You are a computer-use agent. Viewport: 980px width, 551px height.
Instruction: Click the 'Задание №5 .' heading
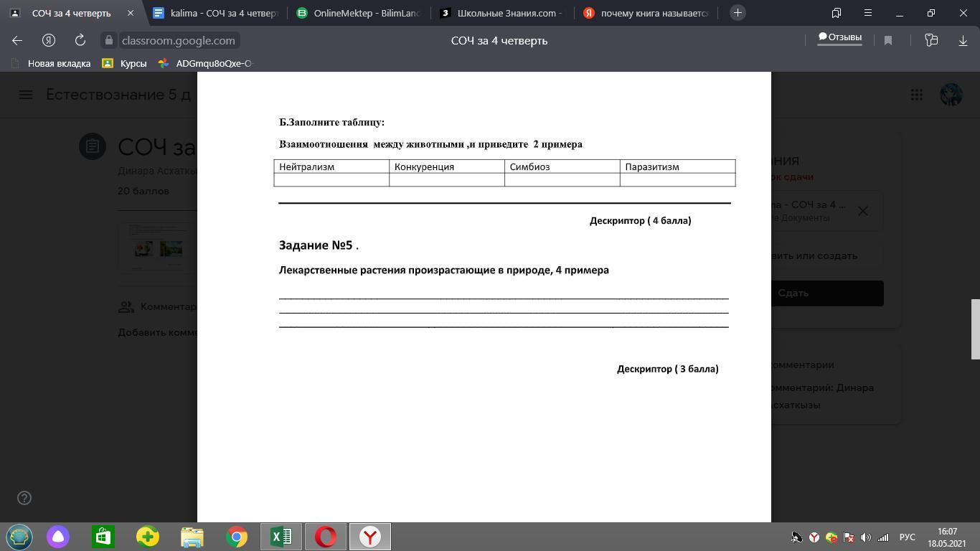tap(319, 245)
